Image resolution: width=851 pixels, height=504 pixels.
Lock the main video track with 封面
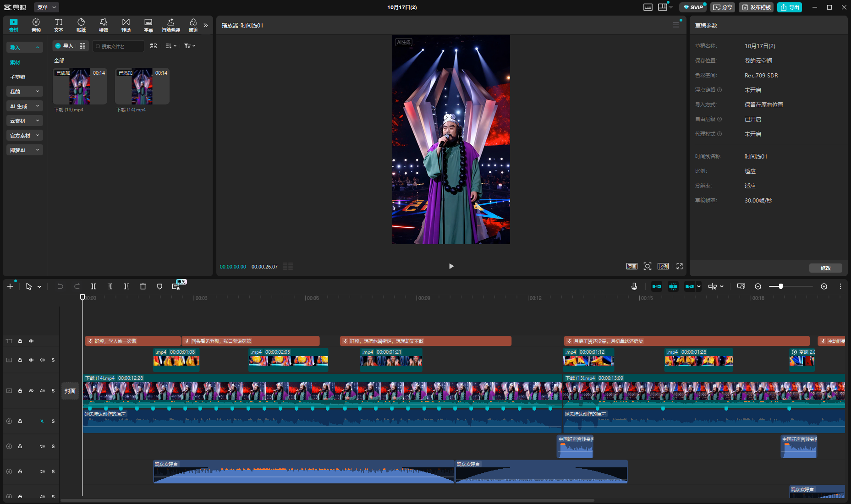point(20,391)
